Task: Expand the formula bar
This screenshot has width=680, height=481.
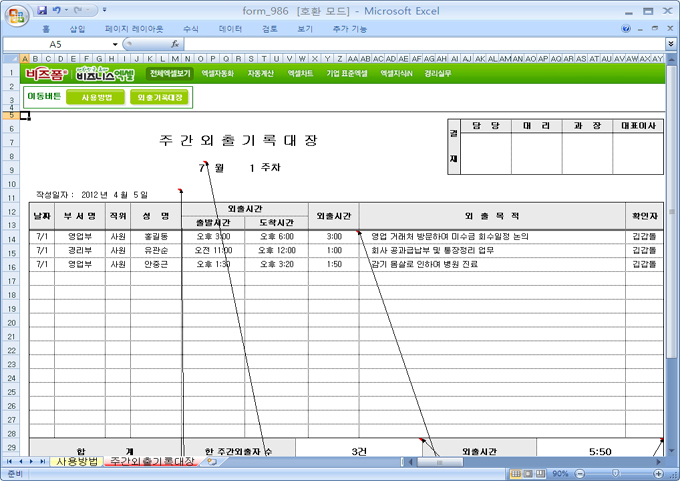Action: click(670, 45)
